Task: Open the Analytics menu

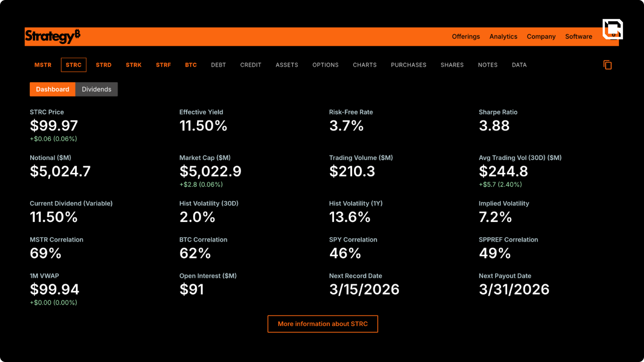Action: click(503, 37)
